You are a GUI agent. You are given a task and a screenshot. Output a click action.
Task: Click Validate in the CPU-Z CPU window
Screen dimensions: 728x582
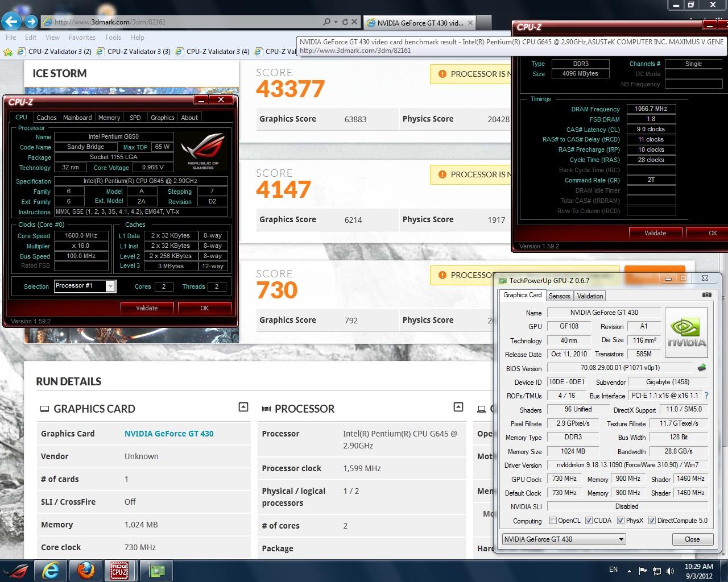(x=147, y=308)
